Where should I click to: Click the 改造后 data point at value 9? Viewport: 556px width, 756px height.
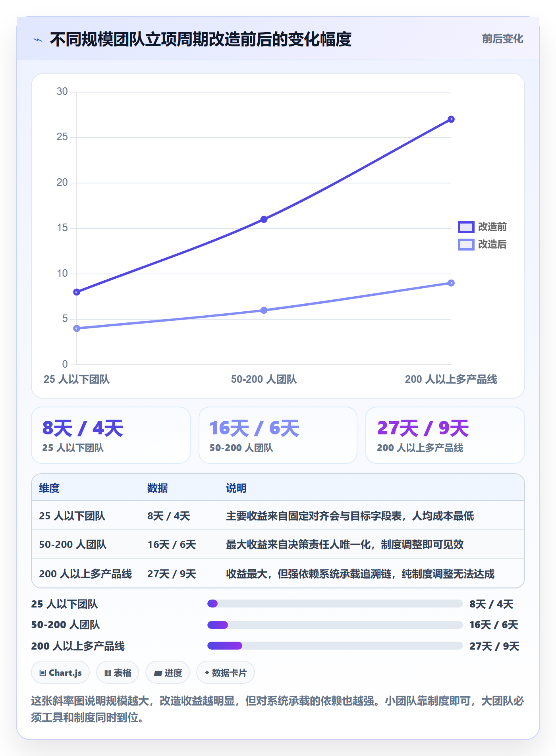coord(451,283)
